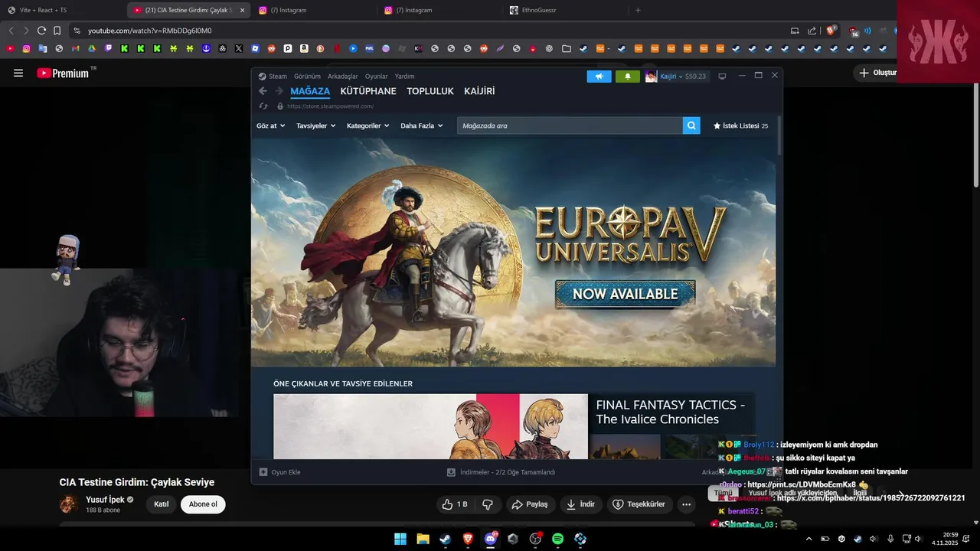This screenshot has height=551, width=980.
Task: Open Steam announcements megaphone button
Action: pos(599,76)
